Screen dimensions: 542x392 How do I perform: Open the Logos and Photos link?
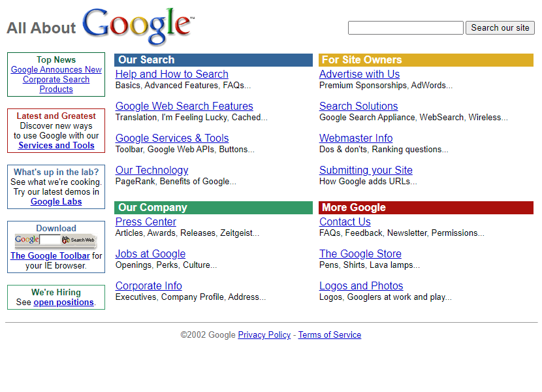pyautogui.click(x=361, y=286)
